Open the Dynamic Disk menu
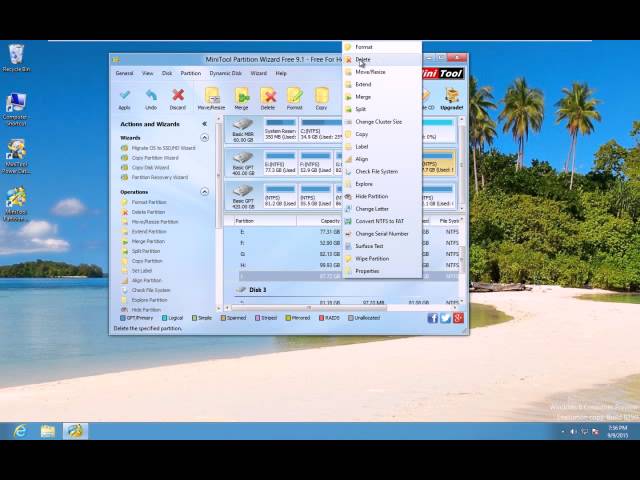 [225, 73]
